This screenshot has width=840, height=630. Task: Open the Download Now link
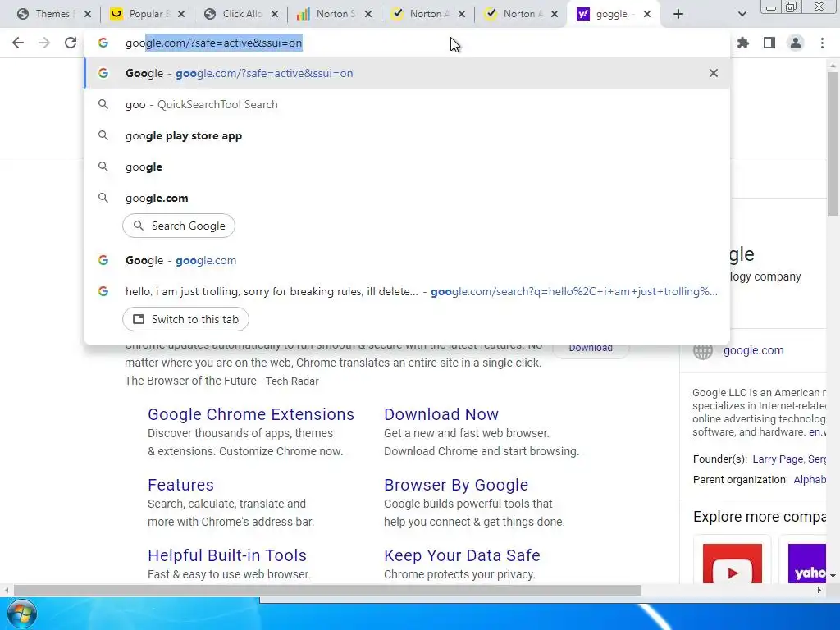441,414
